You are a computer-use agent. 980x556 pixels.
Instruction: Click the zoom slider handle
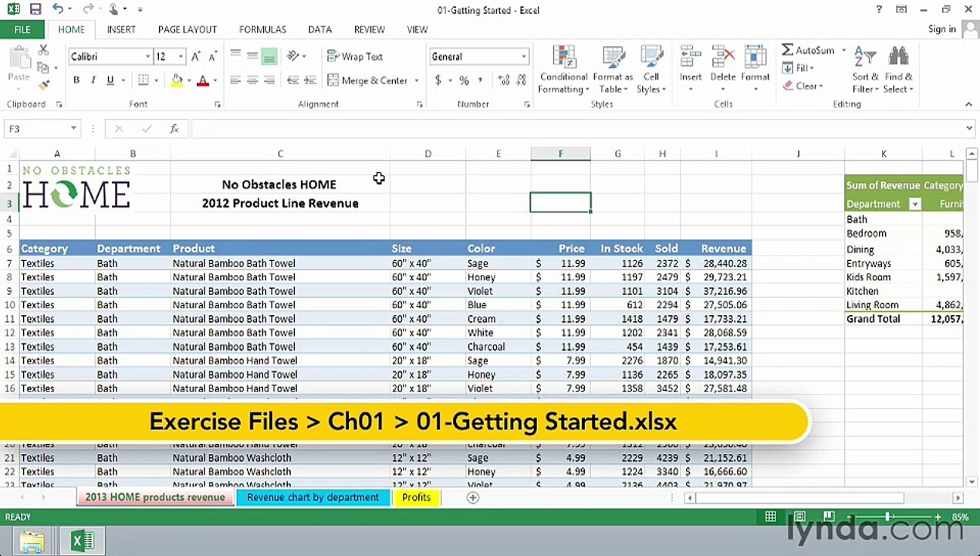pos(887,517)
